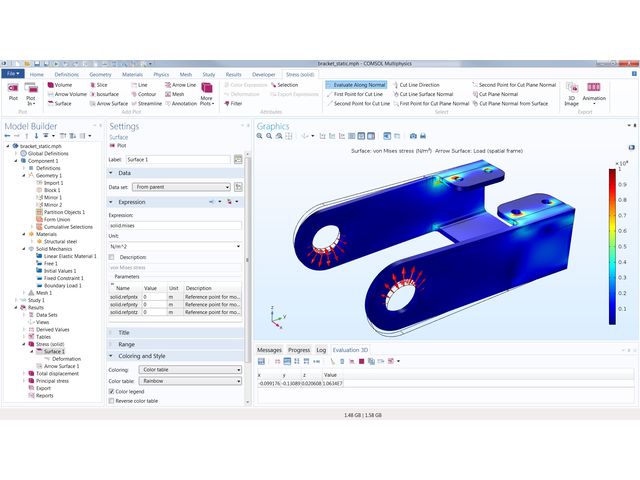Expand the Title section
Viewport: 640px width, 480px height.
pyautogui.click(x=123, y=332)
